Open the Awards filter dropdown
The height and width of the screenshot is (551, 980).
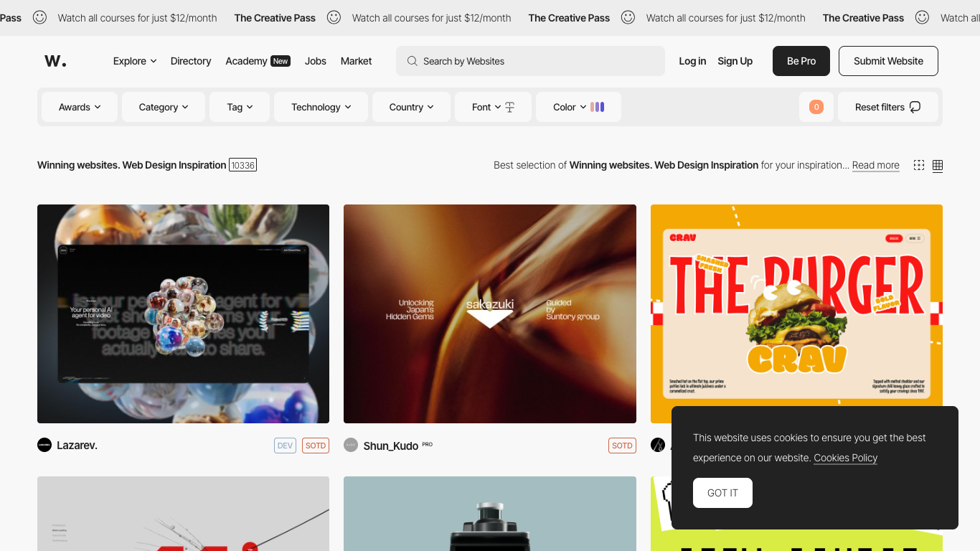point(80,107)
